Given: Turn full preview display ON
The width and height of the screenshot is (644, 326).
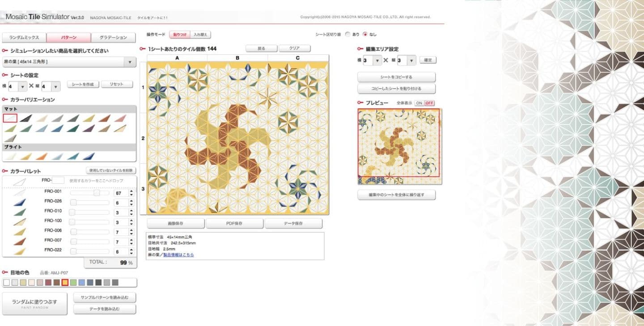Looking at the screenshot, I should [419, 103].
